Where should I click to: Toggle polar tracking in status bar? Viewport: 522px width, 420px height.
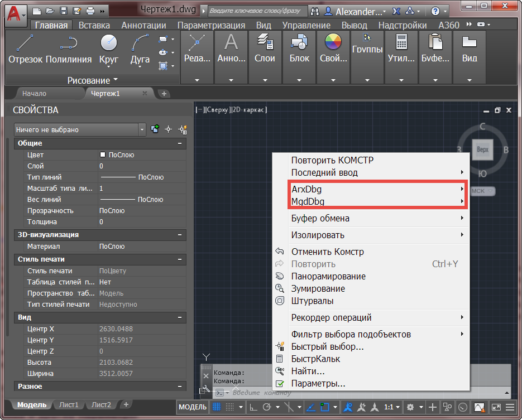pyautogui.click(x=267, y=407)
